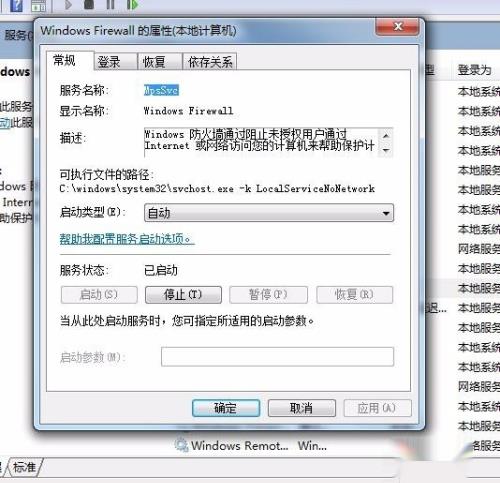This screenshot has height=483, width=500.
Task: Close the Windows Firewall properties dialog
Action: tap(397, 26)
